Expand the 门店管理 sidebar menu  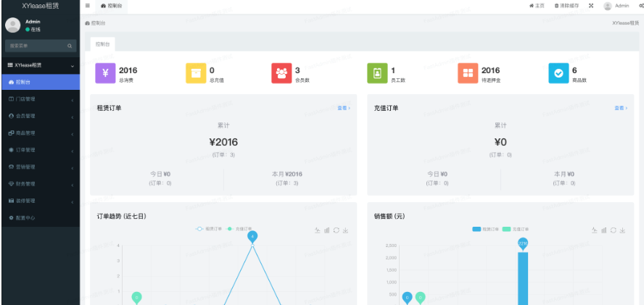[40, 99]
